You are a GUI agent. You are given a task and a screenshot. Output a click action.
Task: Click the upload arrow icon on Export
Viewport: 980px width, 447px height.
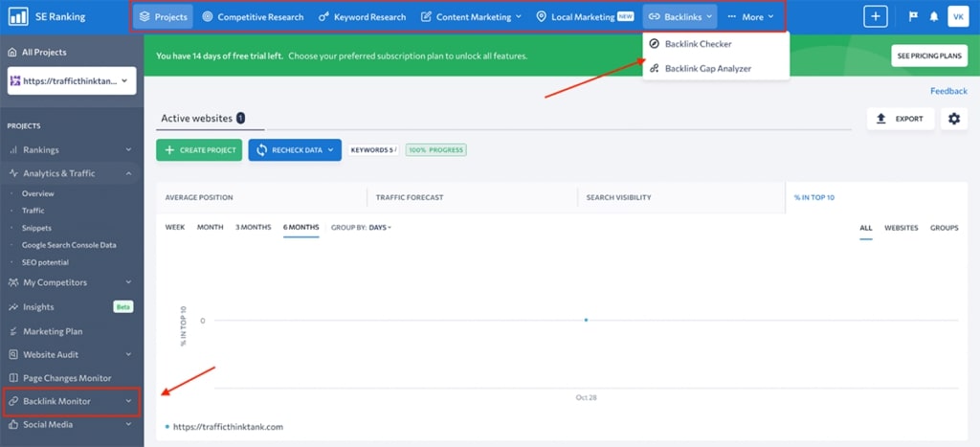881,119
